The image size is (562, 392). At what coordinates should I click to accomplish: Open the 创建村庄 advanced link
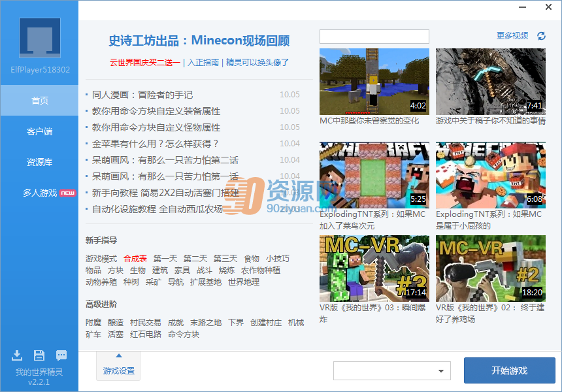coord(266,323)
